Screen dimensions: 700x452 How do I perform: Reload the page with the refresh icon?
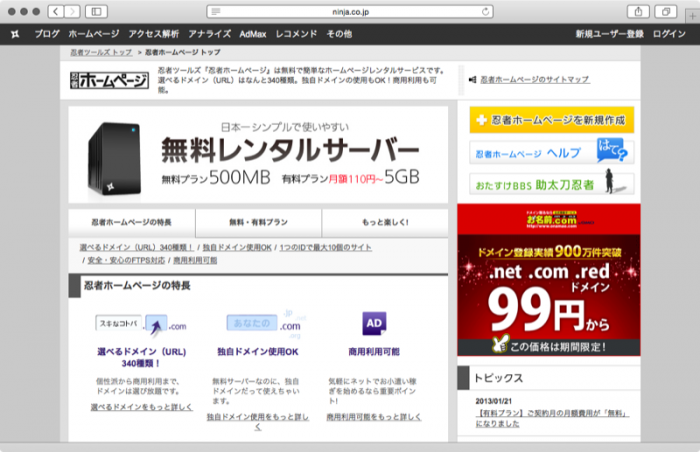point(485,12)
